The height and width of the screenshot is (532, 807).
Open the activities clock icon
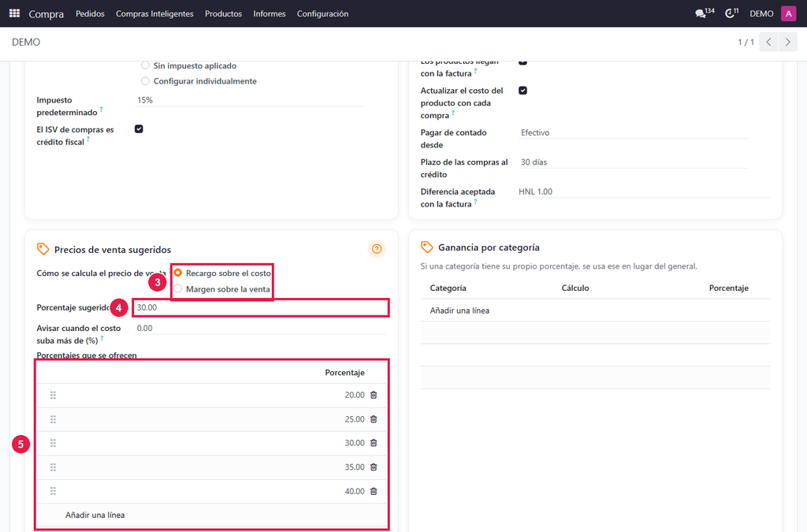pyautogui.click(x=731, y=13)
